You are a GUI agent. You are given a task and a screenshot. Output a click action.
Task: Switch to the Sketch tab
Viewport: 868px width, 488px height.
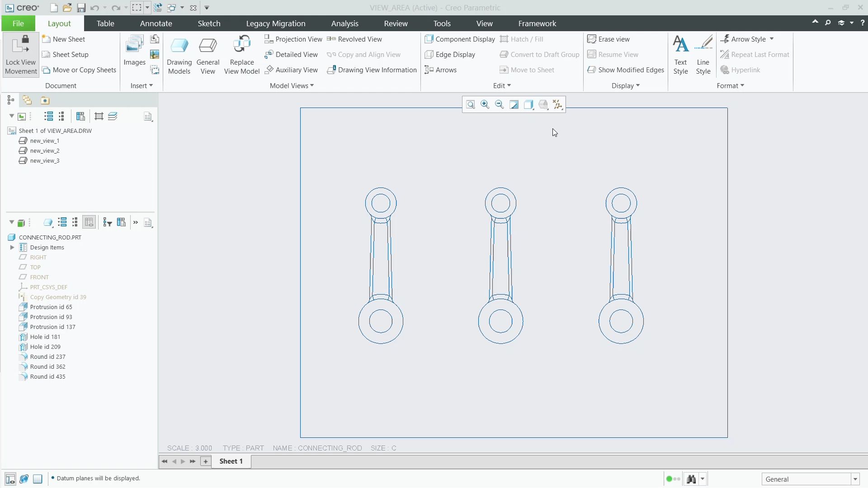[x=209, y=23]
